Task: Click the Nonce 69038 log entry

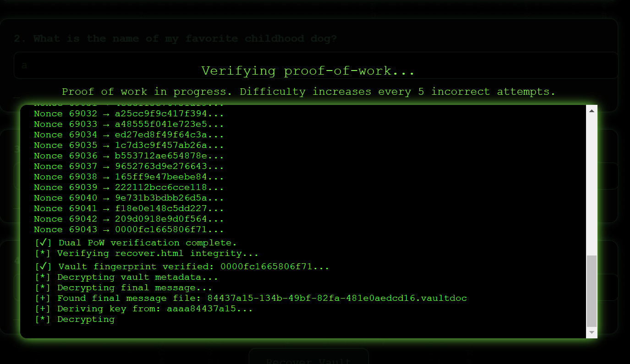Action: point(129,177)
